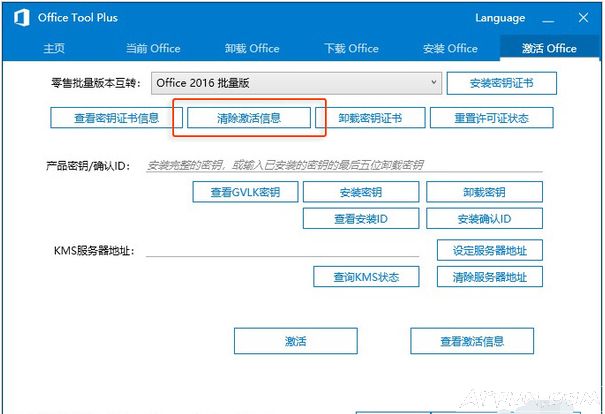Screen dimensions: 605x414
Task: Switch to the 主页 tab
Action: click(54, 48)
